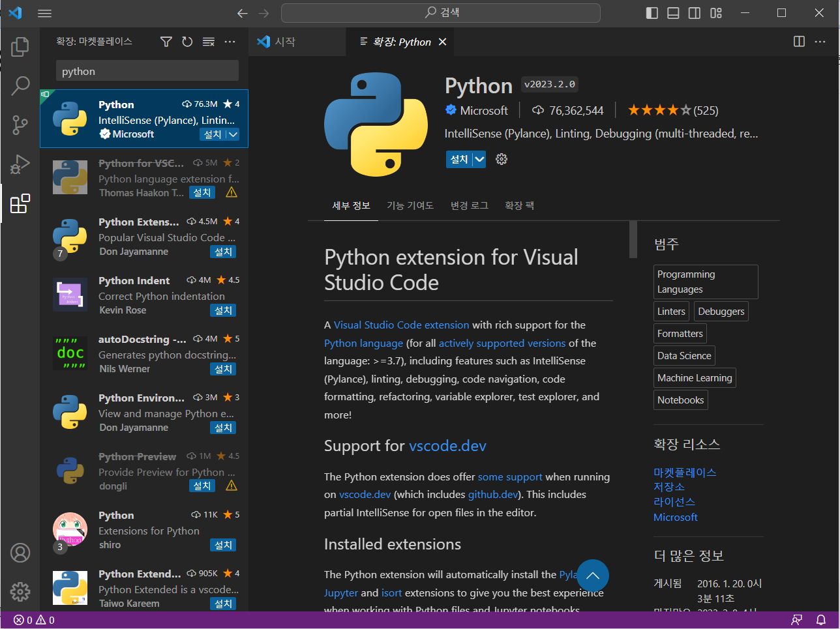Select the Machine Learning category
Image resolution: width=840 pixels, height=629 pixels.
click(x=694, y=377)
